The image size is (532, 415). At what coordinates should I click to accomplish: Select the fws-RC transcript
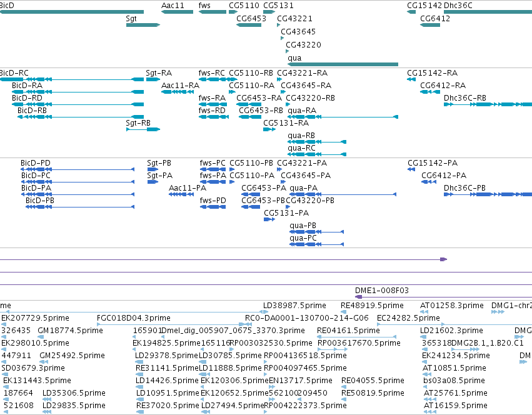point(212,73)
